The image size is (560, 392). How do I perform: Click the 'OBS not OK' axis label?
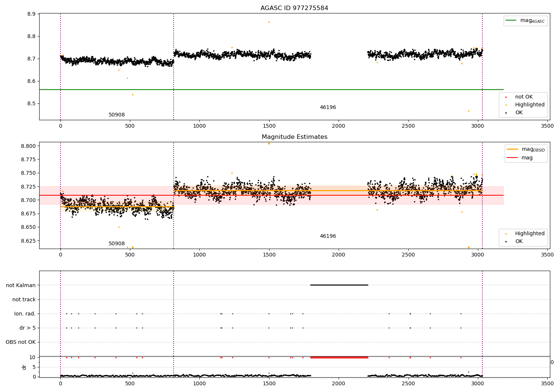21,342
